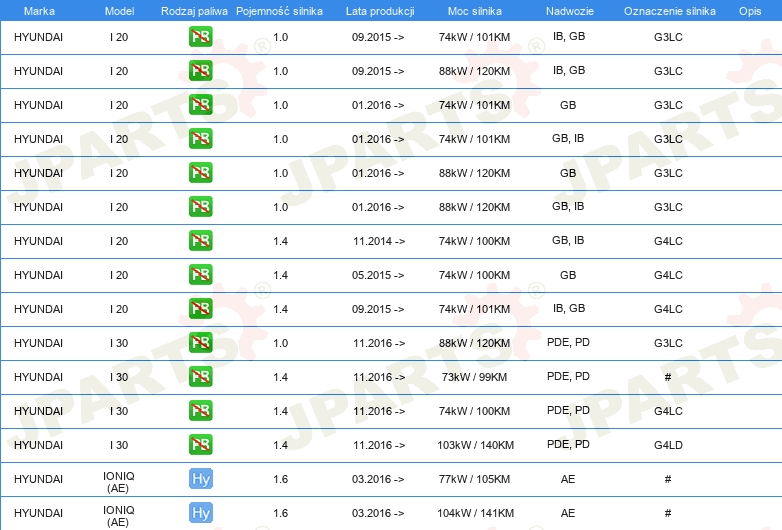The height and width of the screenshot is (530, 782).
Task: Click the Rodzaj paliwa column header
Action: point(194,11)
